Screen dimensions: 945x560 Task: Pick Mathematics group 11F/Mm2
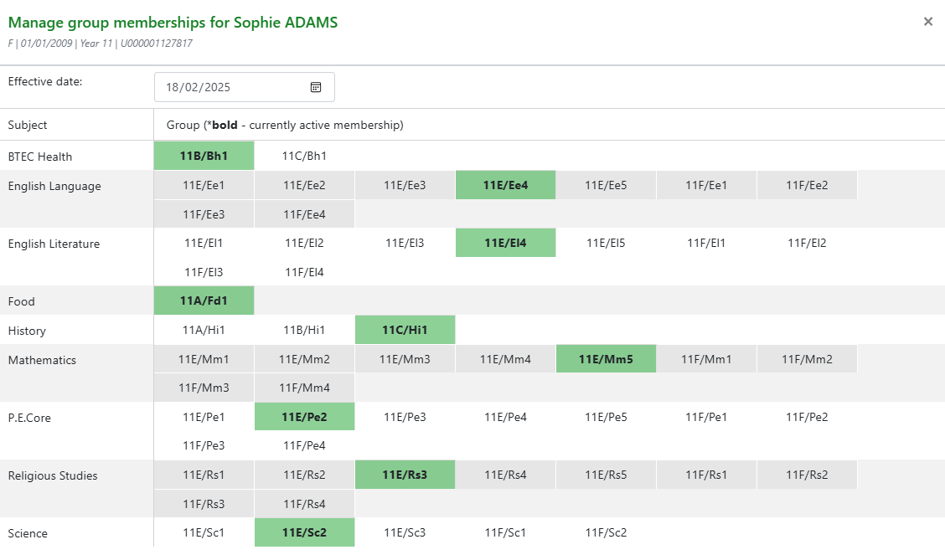[807, 359]
